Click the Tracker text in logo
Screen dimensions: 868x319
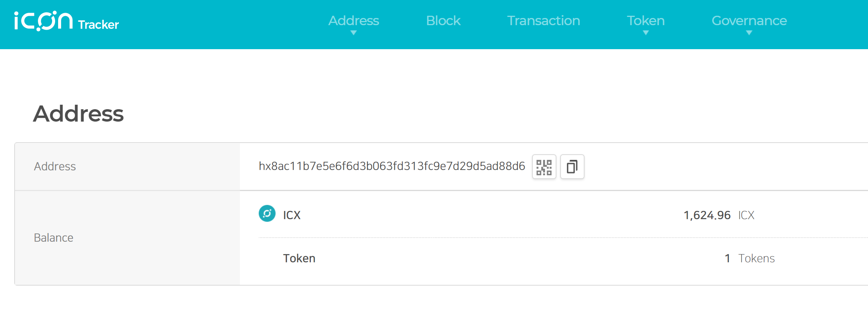coord(98,25)
